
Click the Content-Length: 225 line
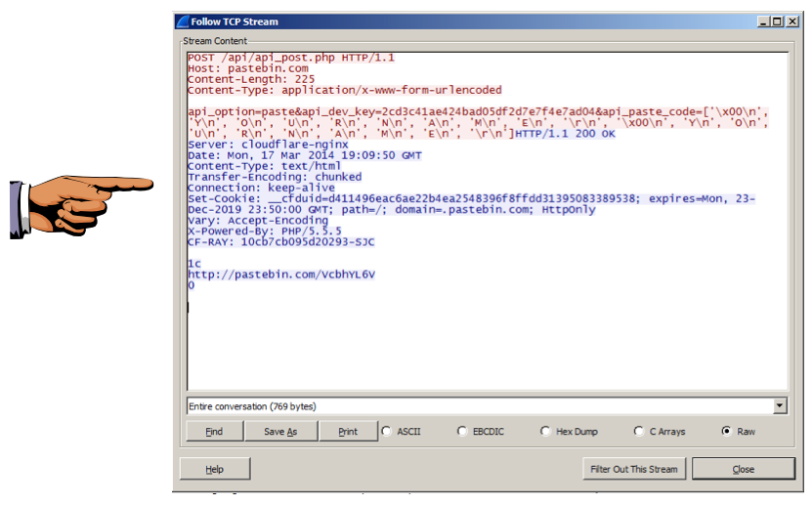point(251,79)
